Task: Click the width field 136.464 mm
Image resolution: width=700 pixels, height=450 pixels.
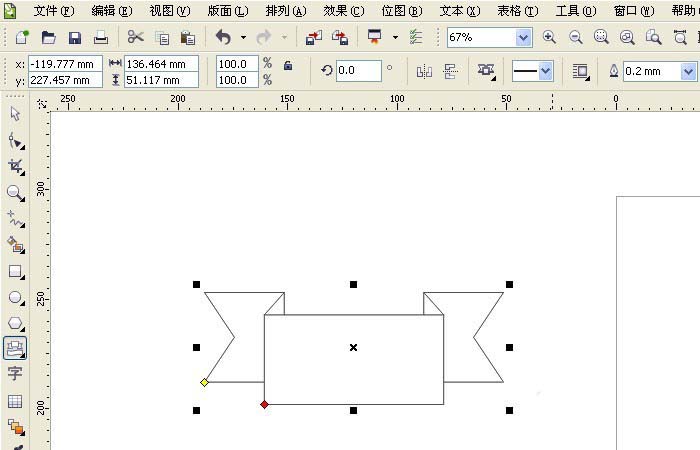Action: click(161, 64)
